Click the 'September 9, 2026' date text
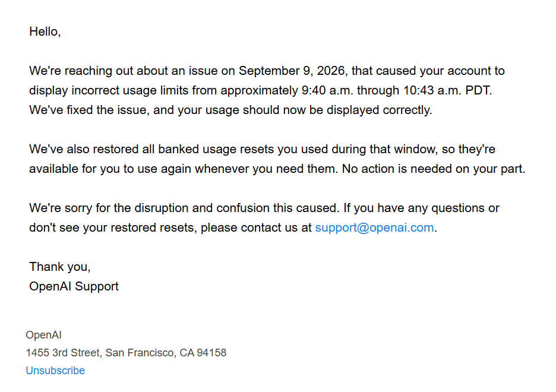Image resolution: width=556 pixels, height=392 pixels. pyautogui.click(x=292, y=71)
